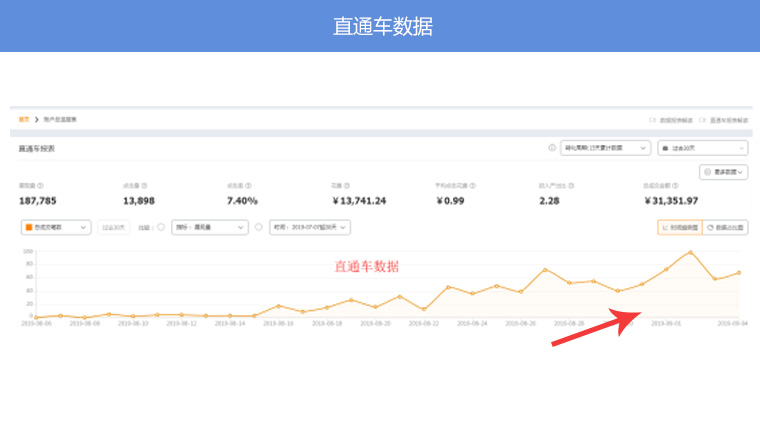Click the peak data point on chart

(690, 252)
